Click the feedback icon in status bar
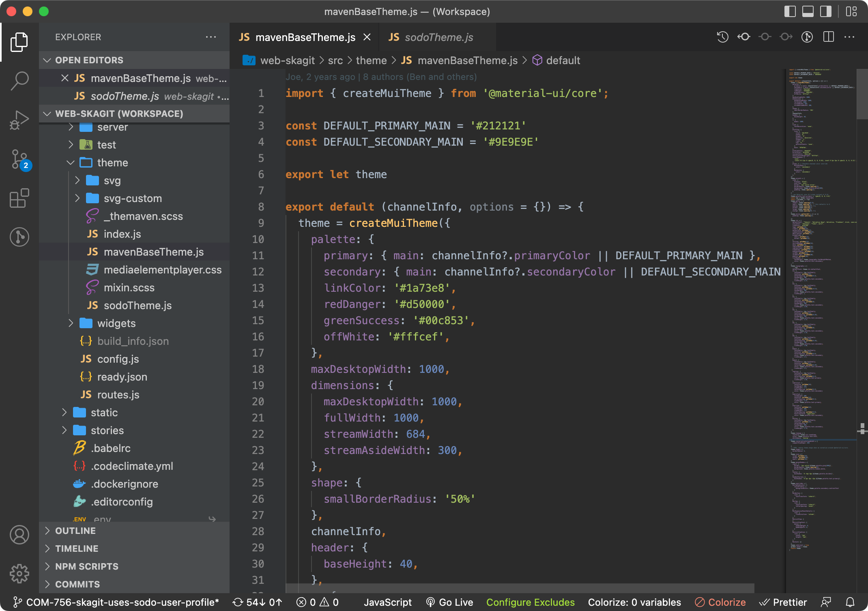 (826, 602)
